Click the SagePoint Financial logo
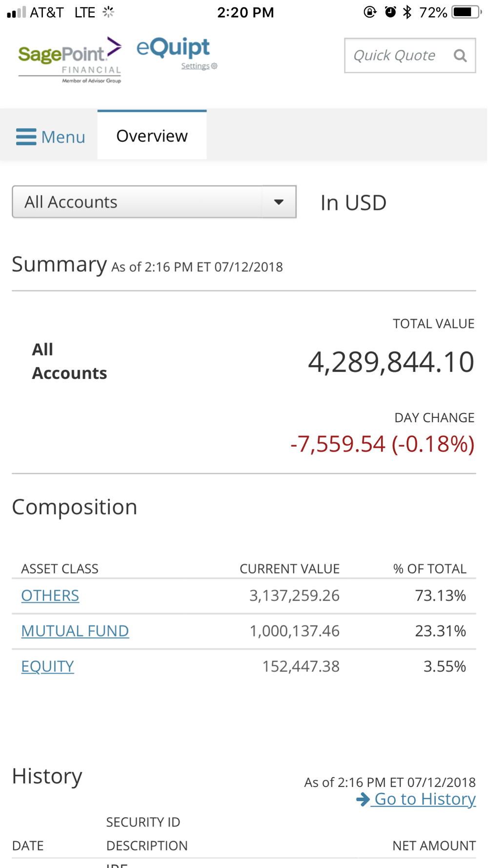This screenshot has width=488, height=868. 70,60
